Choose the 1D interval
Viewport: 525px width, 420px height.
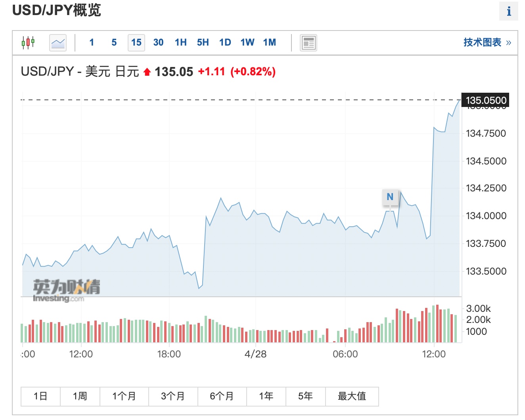tap(225, 42)
